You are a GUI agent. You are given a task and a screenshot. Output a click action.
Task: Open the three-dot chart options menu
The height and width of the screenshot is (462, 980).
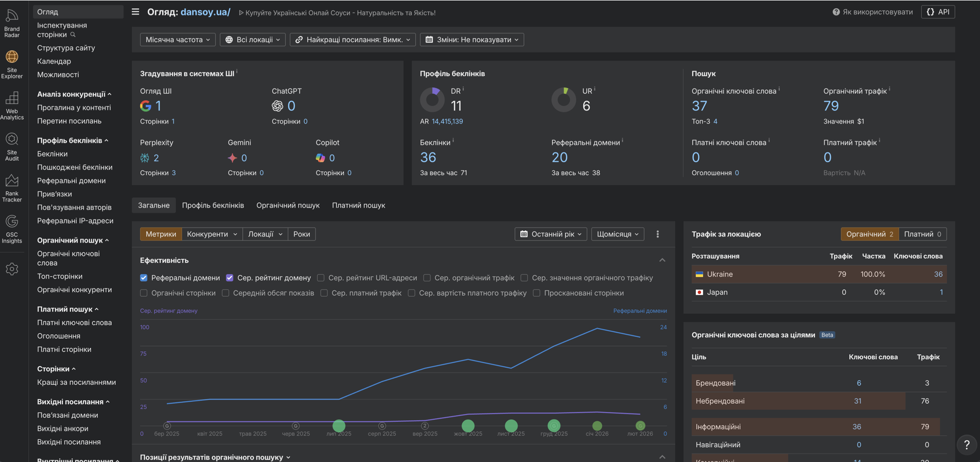click(x=657, y=234)
